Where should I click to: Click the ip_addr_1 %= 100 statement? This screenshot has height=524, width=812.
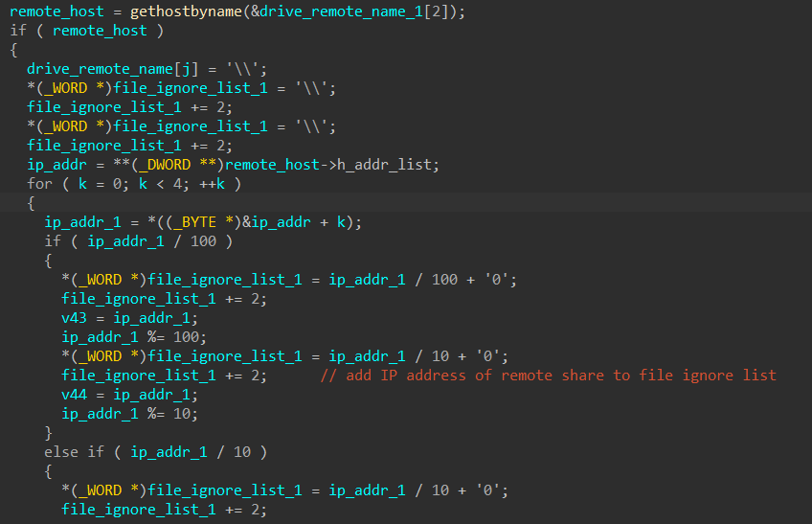point(134,337)
